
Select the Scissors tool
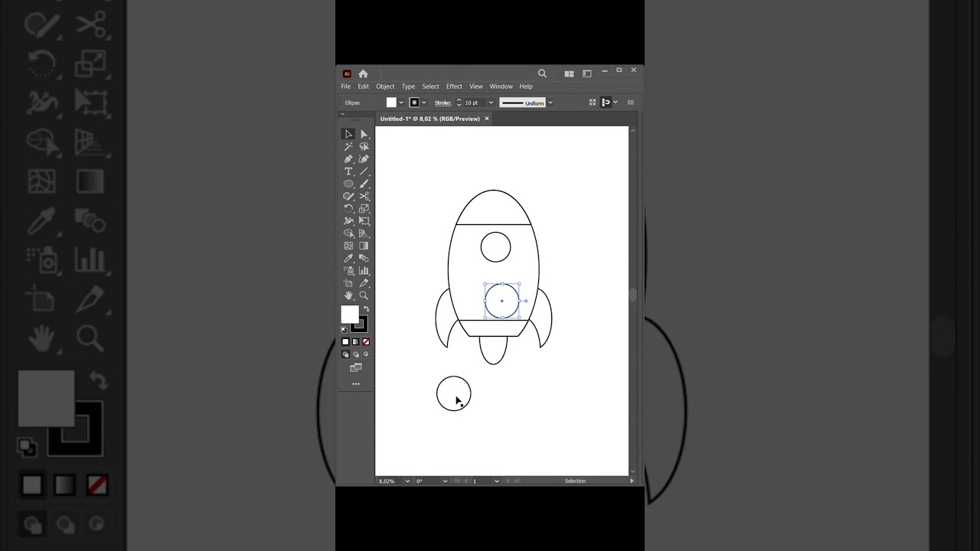[x=364, y=196]
